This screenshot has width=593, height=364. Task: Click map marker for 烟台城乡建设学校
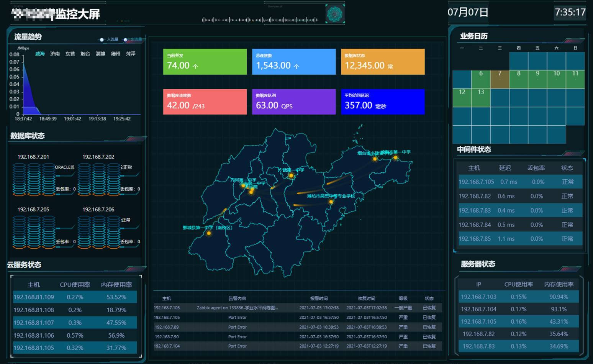[375, 159]
